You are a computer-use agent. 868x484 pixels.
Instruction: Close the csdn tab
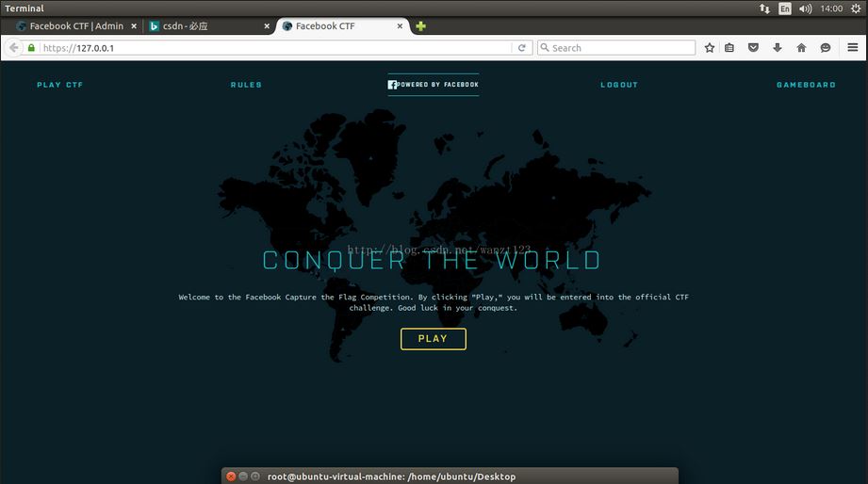pos(267,26)
